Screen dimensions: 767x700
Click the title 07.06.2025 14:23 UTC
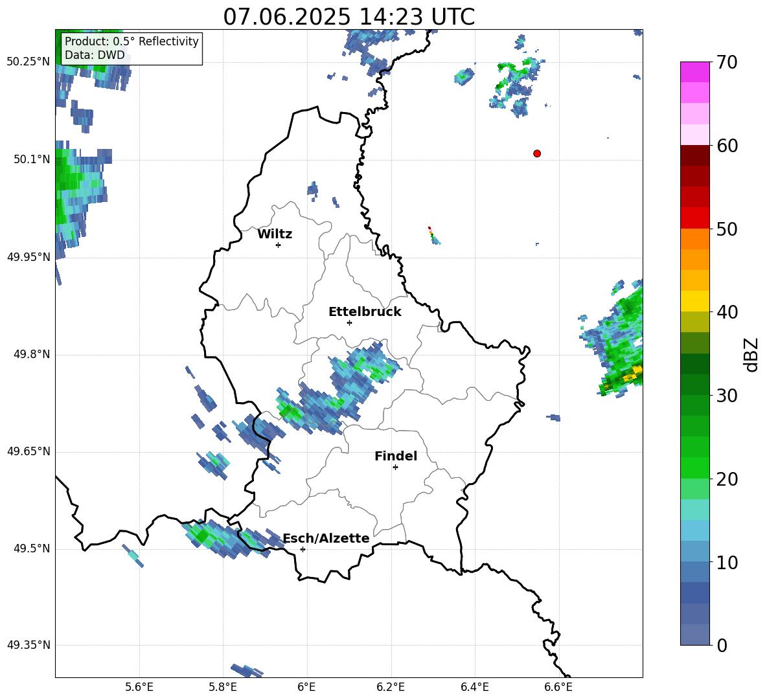[x=349, y=17]
